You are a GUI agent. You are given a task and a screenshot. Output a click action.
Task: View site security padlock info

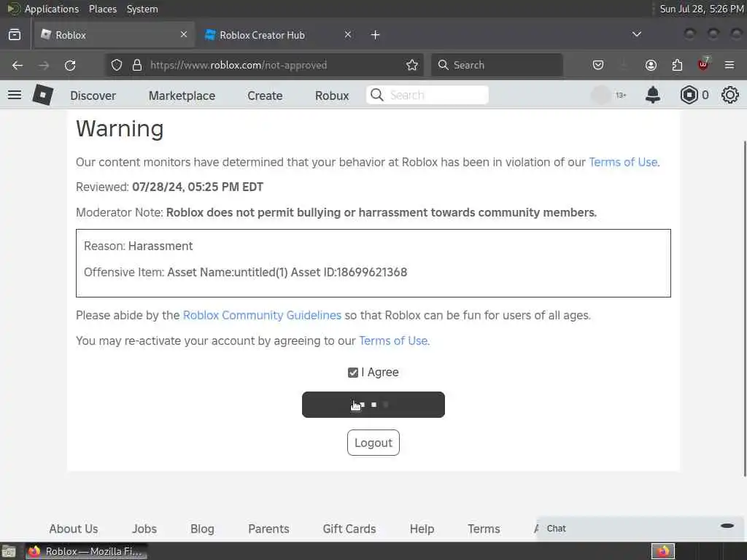click(137, 65)
